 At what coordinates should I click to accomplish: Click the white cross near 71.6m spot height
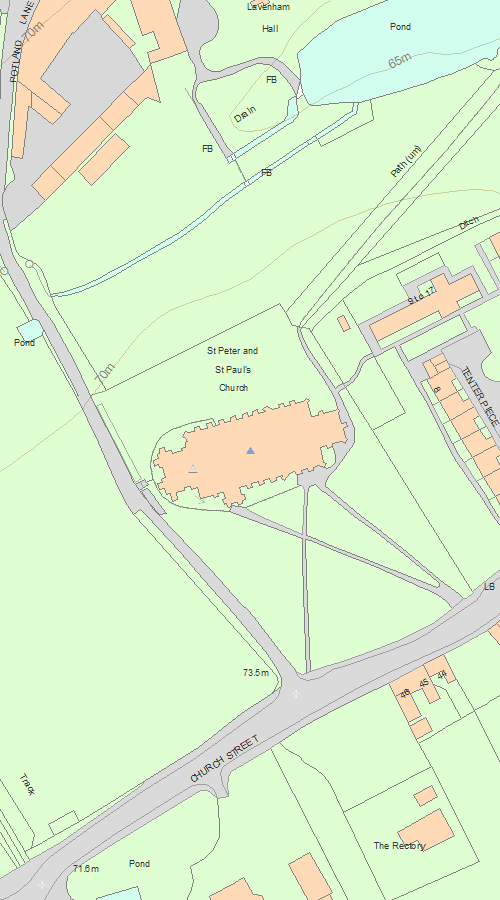pyautogui.click(x=42, y=885)
